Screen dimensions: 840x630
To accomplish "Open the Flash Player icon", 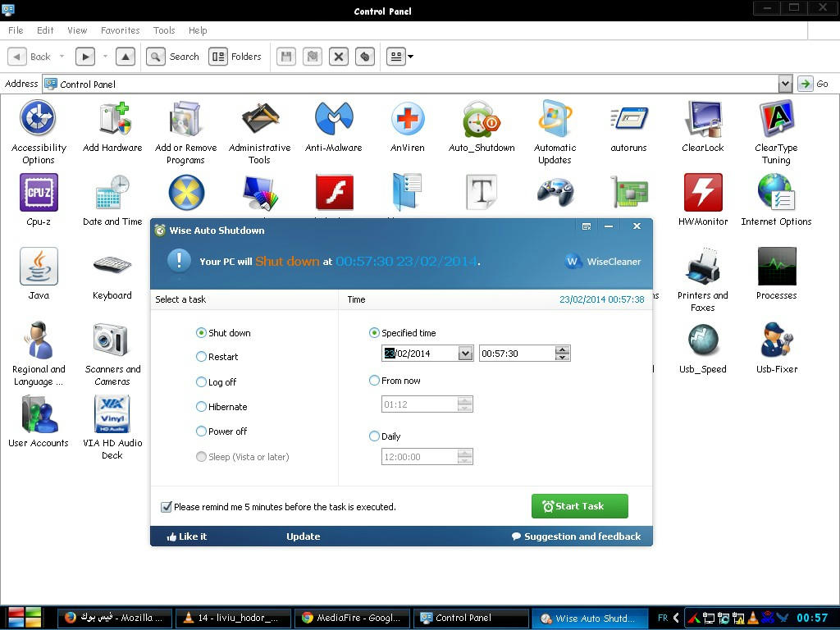I will pyautogui.click(x=334, y=192).
